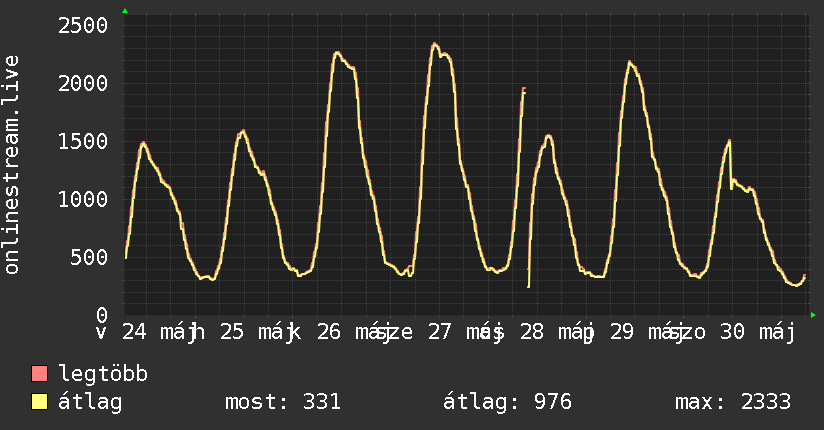This screenshot has width=824, height=430.
Task: Click the green arrow ending the x-axis
Action: [x=813, y=315]
